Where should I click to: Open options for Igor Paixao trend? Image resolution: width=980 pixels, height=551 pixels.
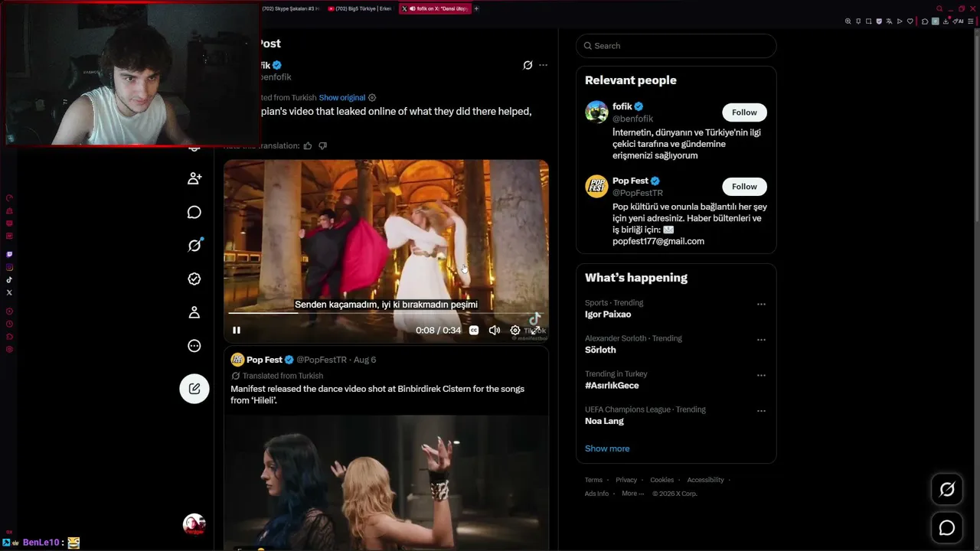(761, 304)
